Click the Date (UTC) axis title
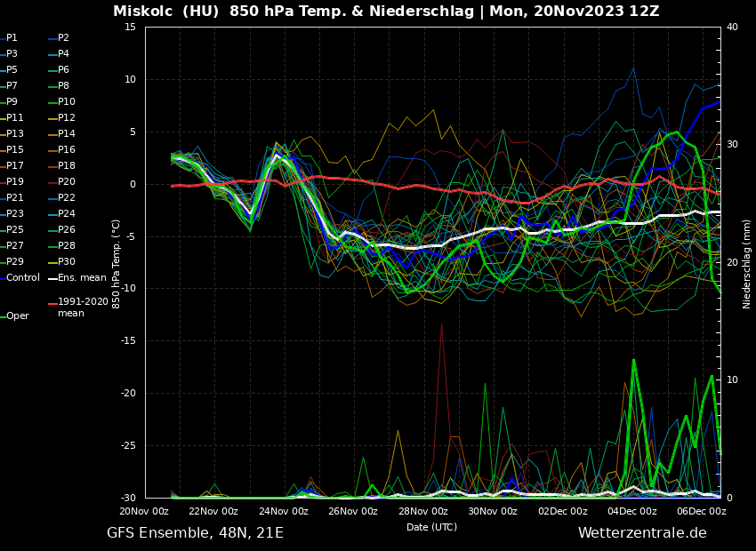Image resolution: width=756 pixels, height=551 pixels. click(x=431, y=527)
